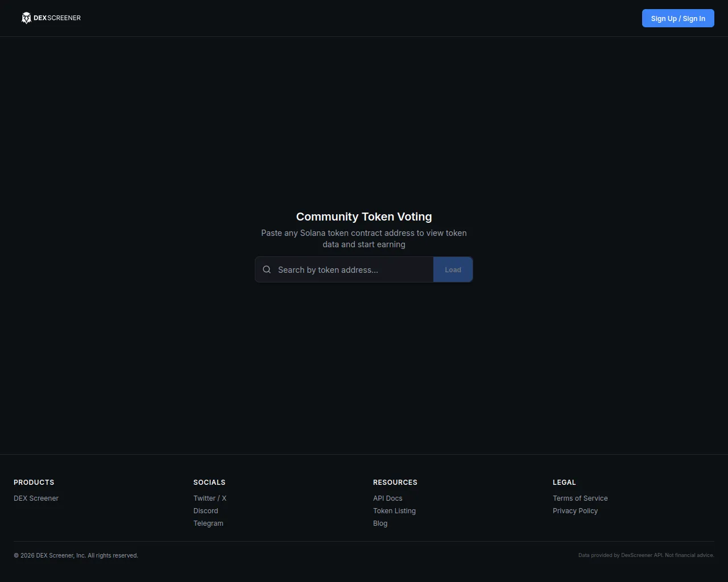Click the PRODUCTS footer heading
The image size is (728, 582).
tap(34, 483)
